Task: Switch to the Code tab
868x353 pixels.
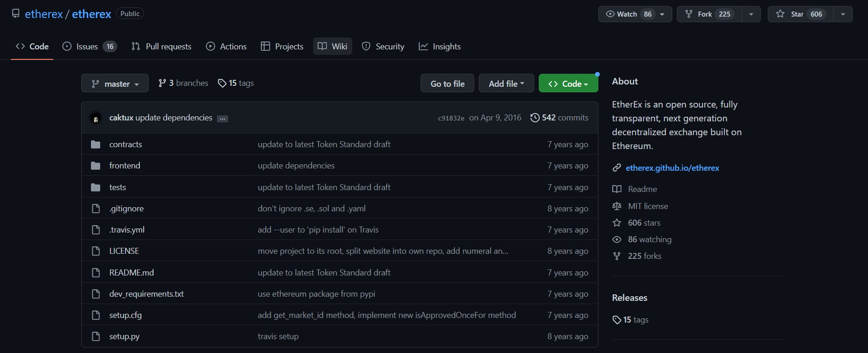Action: click(32, 46)
